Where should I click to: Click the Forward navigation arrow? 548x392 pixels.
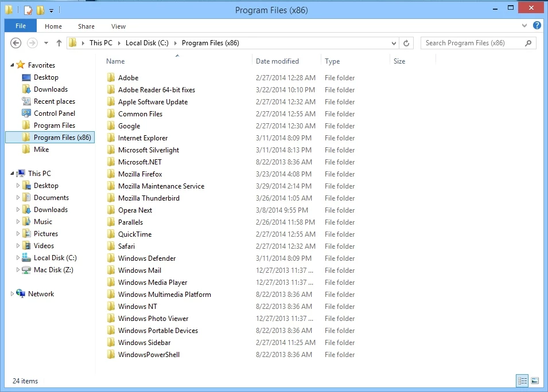[x=32, y=43]
